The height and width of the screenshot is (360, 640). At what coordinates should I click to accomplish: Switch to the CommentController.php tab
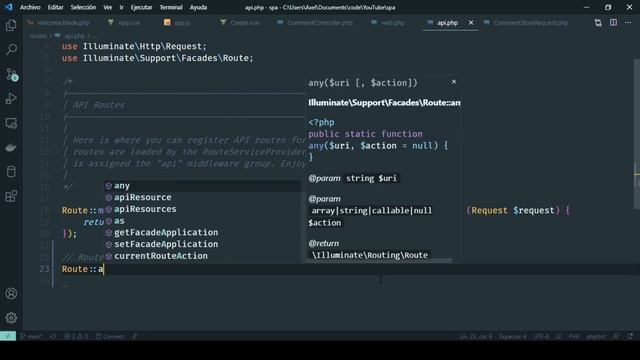coord(315,23)
